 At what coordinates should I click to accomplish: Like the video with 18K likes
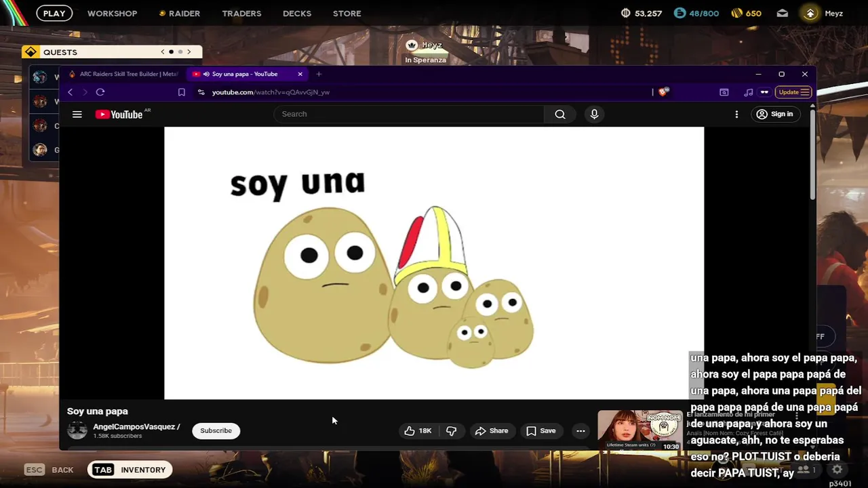click(418, 430)
